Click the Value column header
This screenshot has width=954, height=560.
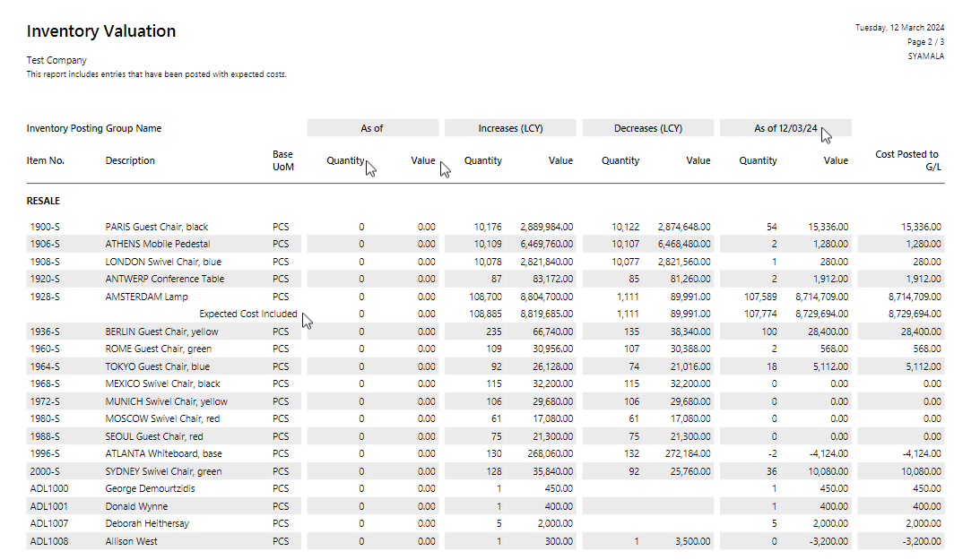(422, 160)
